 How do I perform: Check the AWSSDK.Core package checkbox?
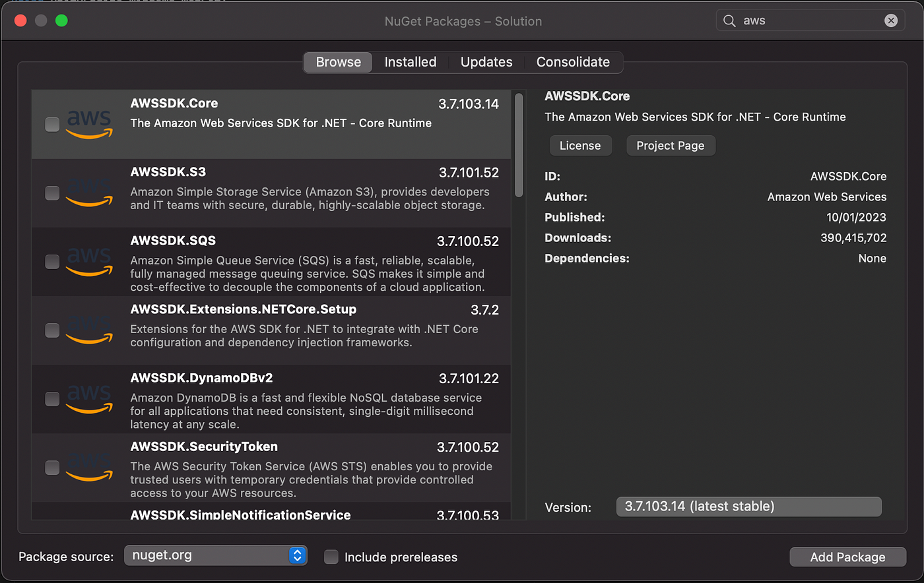point(52,124)
